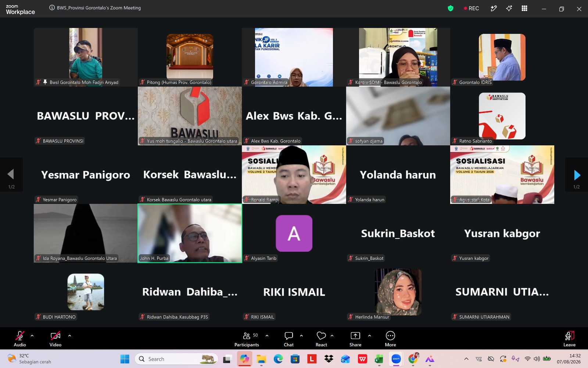Screen dimensions: 588x368
Task: Open clock and date showing 14:32
Action: (569, 359)
